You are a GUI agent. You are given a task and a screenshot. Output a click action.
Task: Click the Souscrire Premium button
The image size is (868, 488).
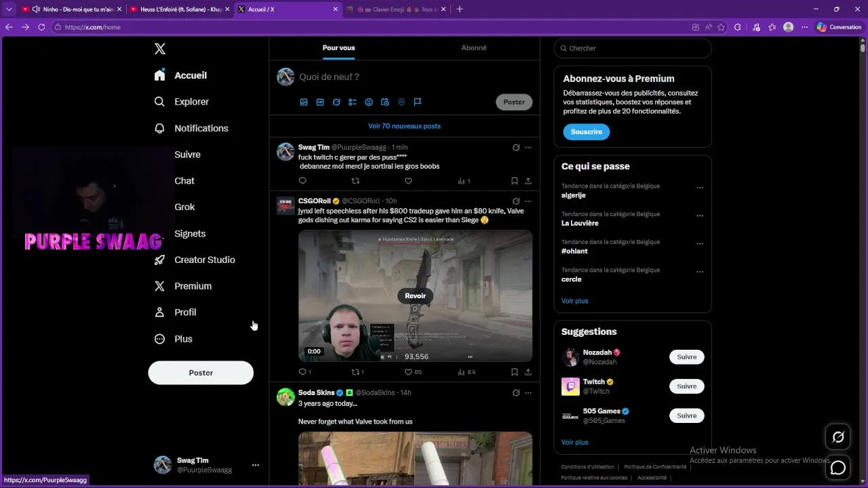click(x=587, y=132)
